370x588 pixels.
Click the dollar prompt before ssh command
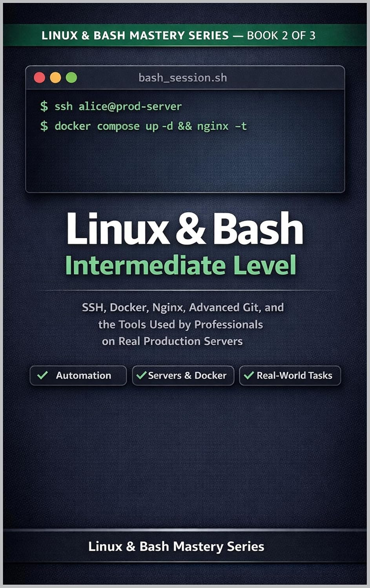44,106
